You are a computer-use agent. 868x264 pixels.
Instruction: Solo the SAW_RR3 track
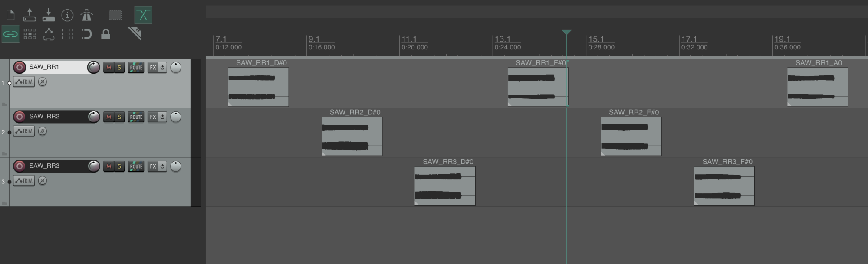point(119,166)
